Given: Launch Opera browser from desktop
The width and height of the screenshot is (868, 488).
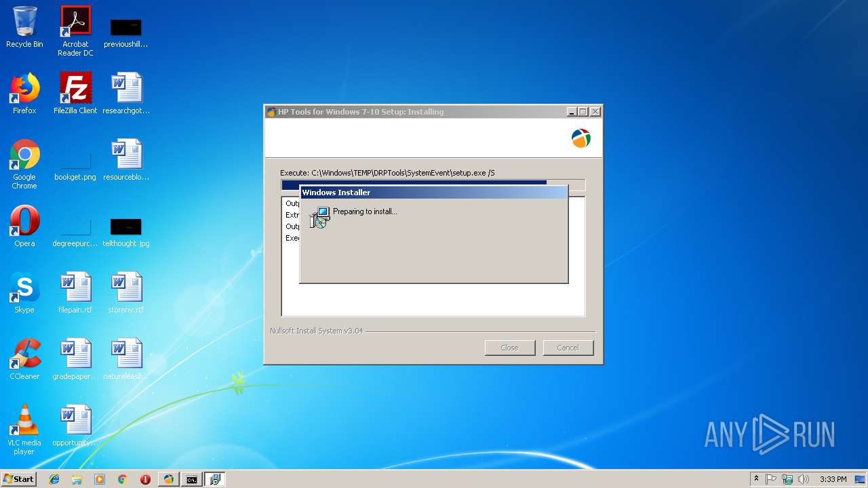Looking at the screenshot, I should pyautogui.click(x=24, y=226).
